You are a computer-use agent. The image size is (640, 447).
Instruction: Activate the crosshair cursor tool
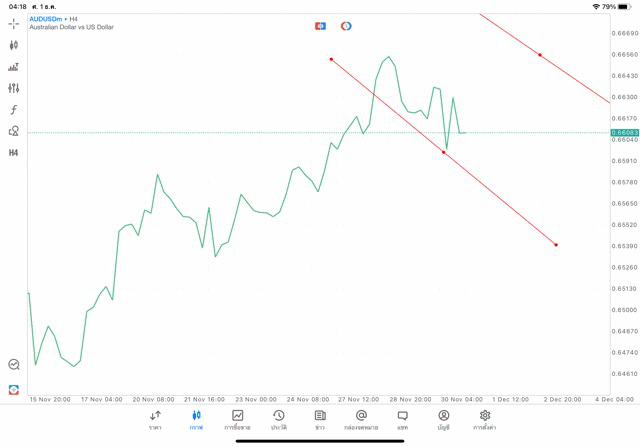pos(13,23)
